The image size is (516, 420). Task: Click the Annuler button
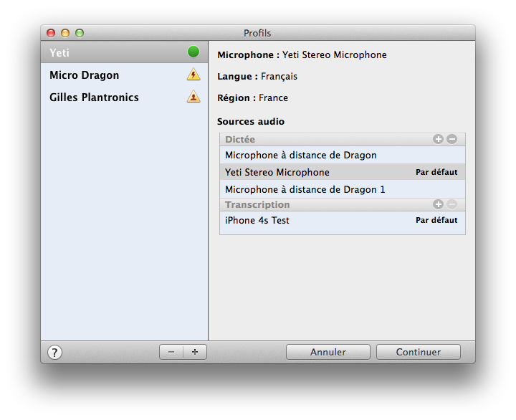tap(328, 352)
